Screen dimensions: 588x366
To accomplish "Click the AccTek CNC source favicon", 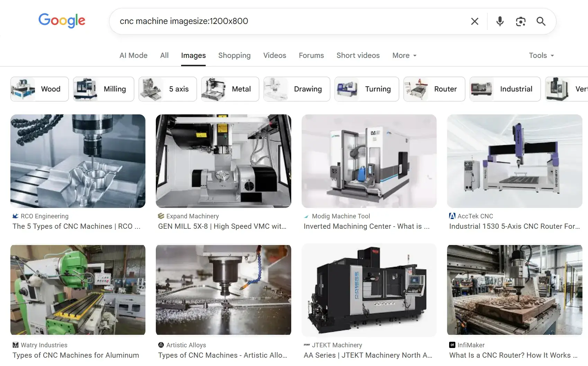I will (x=452, y=216).
